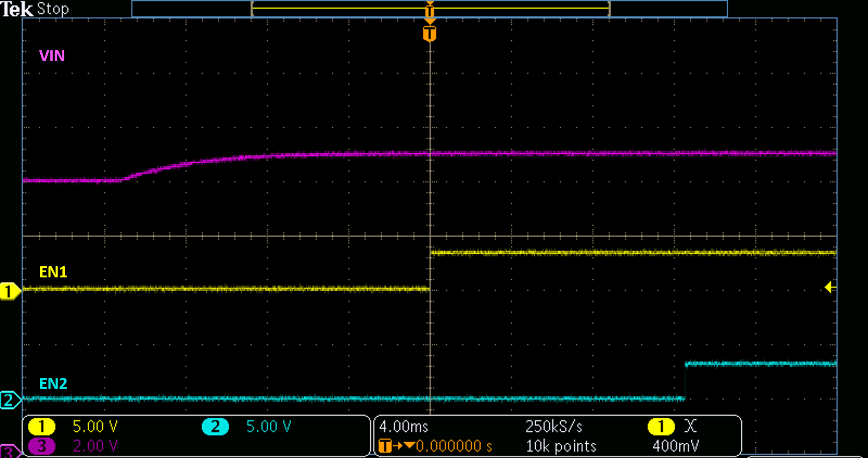Viewport: 868px width, 458px height.
Task: Open the Channel 1 5.00 V scale setting
Action: pyautogui.click(x=95, y=427)
